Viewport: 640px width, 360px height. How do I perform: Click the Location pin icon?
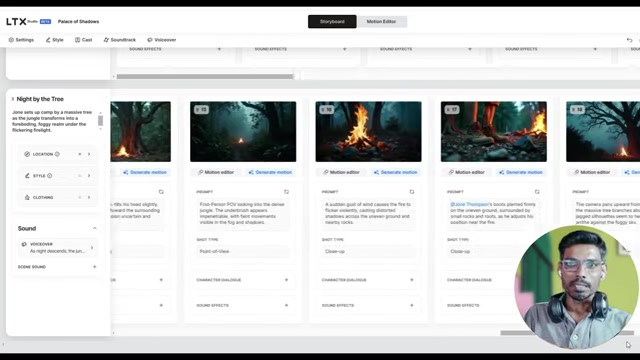[27, 154]
